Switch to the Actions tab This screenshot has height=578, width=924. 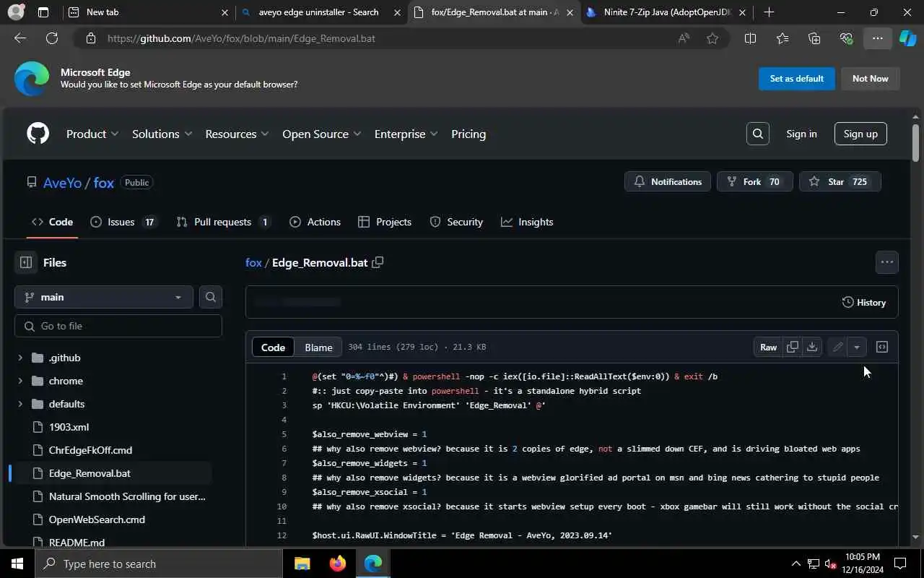315,222
